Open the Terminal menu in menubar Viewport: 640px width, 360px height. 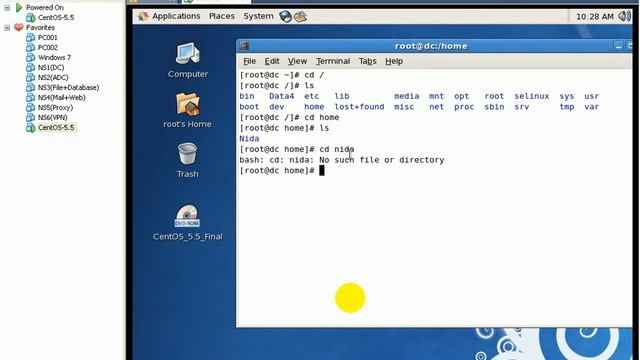(333, 61)
